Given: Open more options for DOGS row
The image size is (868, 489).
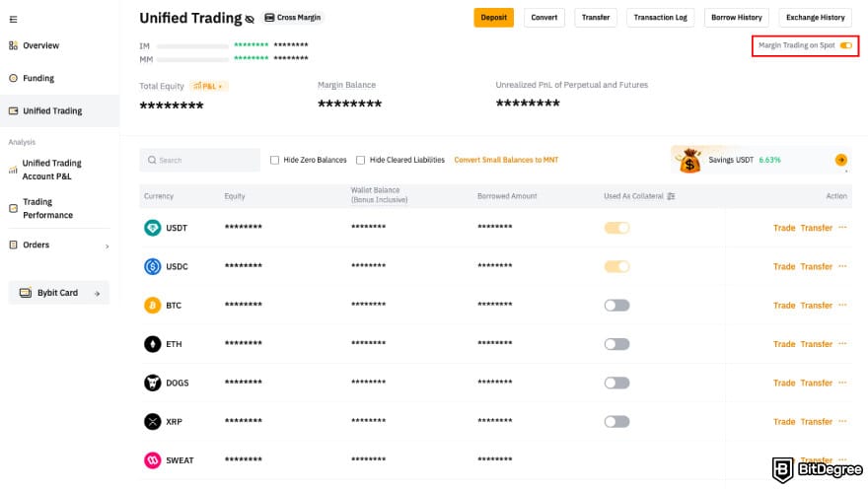Looking at the screenshot, I should pos(842,382).
